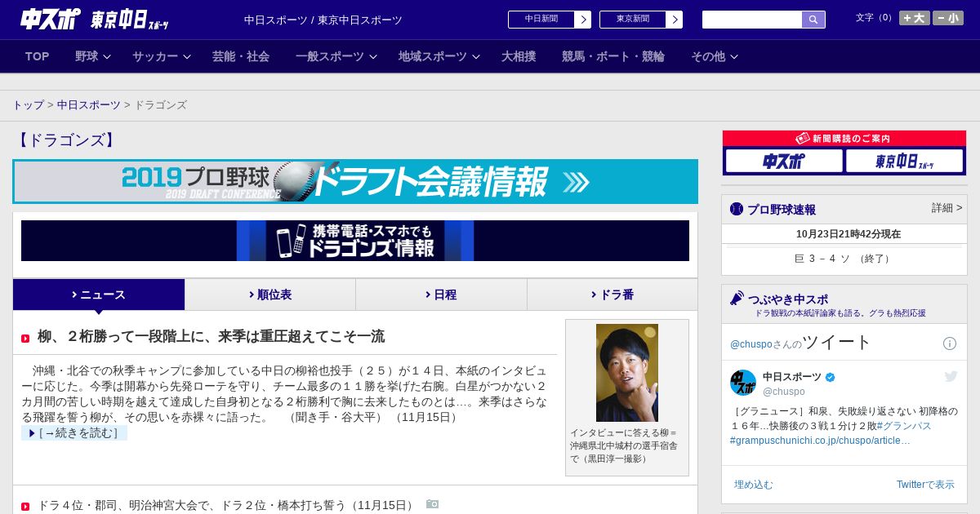Click the 巨 3−4 ソ score result

coord(844,259)
